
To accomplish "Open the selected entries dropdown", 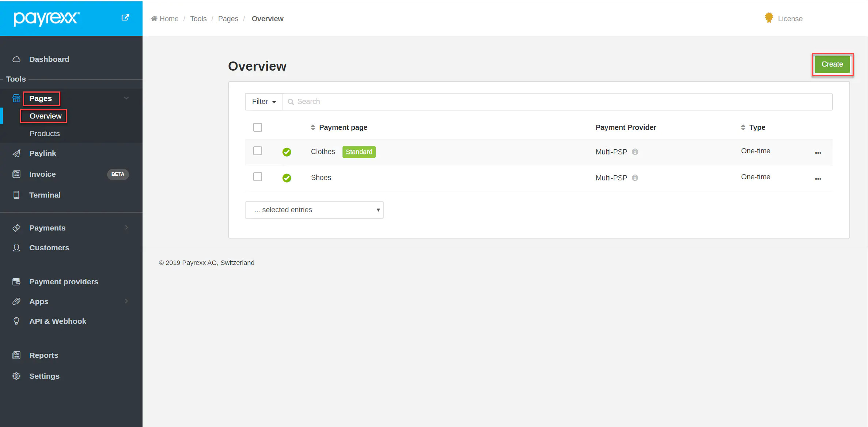I will tap(314, 210).
